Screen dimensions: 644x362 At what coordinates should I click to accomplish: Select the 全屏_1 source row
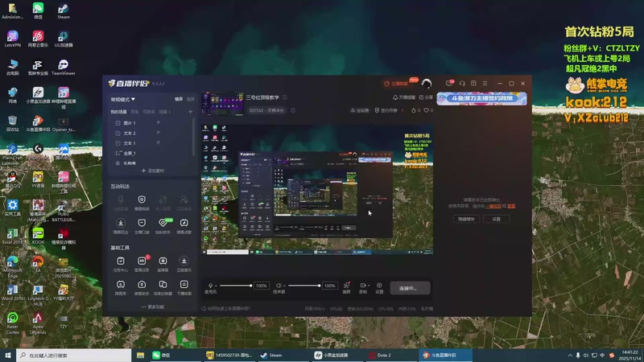pos(152,153)
